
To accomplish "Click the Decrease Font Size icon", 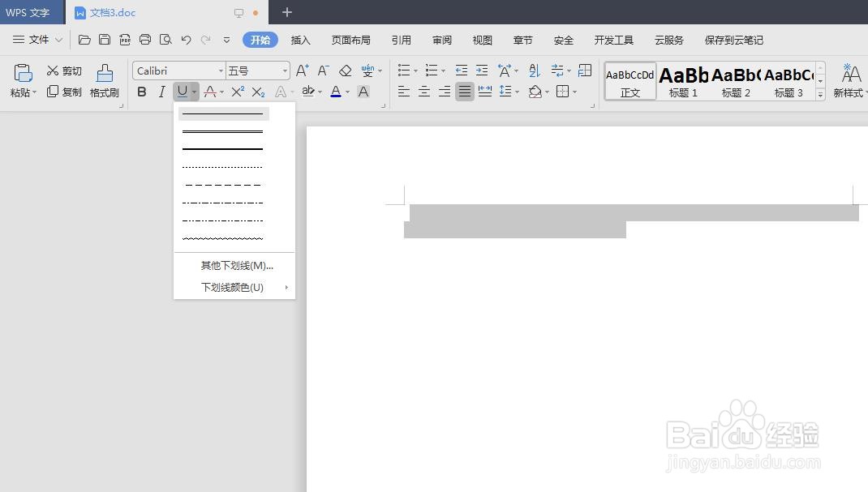I will [x=322, y=70].
